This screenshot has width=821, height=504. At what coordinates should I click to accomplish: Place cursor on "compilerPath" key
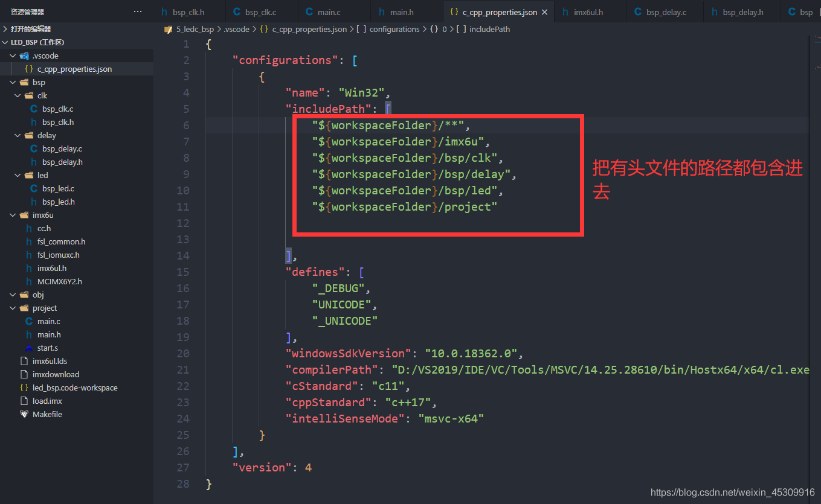click(332, 369)
